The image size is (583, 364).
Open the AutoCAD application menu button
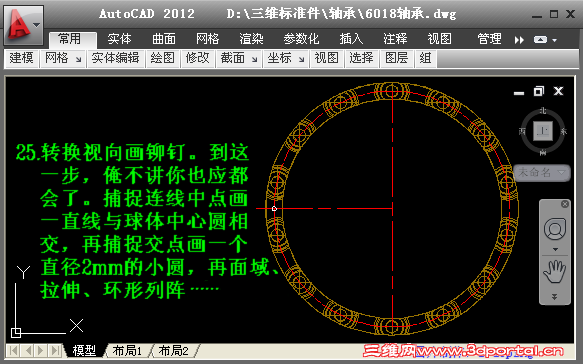[x=23, y=25]
